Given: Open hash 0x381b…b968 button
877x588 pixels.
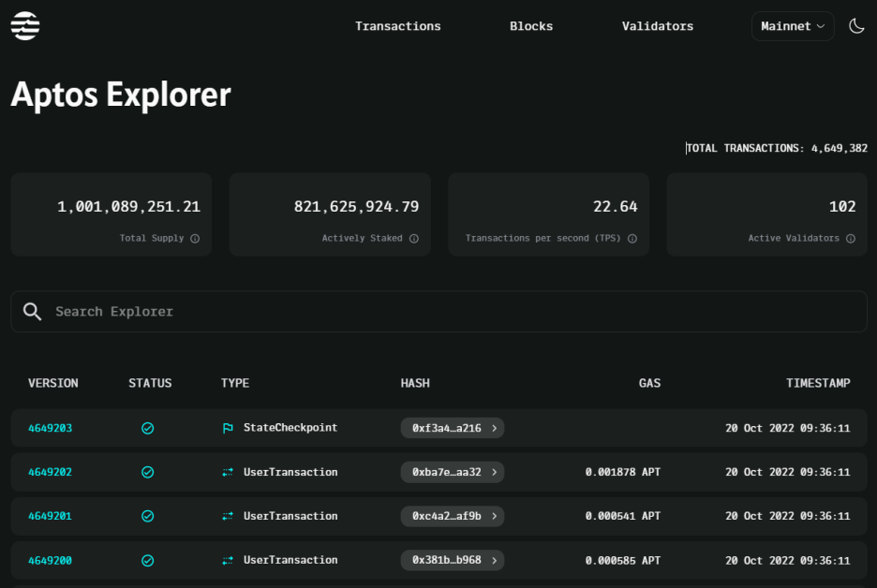Looking at the screenshot, I should click(x=452, y=560).
